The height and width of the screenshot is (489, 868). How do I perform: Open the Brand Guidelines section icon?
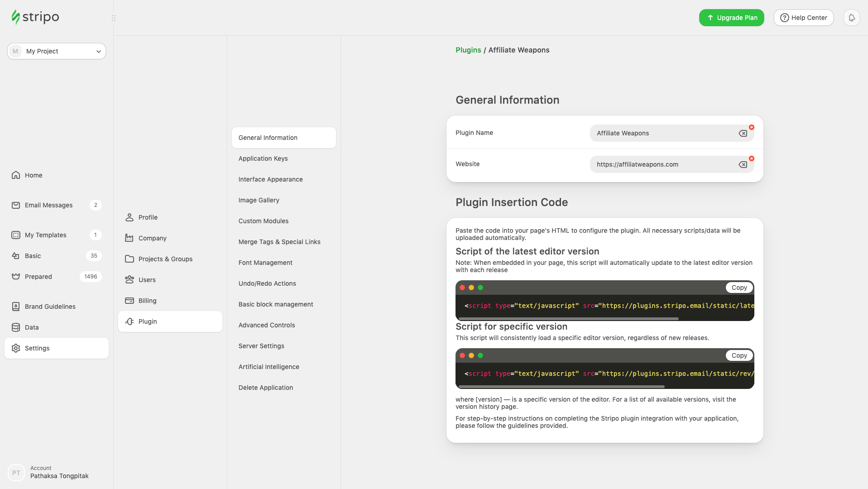[x=16, y=306]
